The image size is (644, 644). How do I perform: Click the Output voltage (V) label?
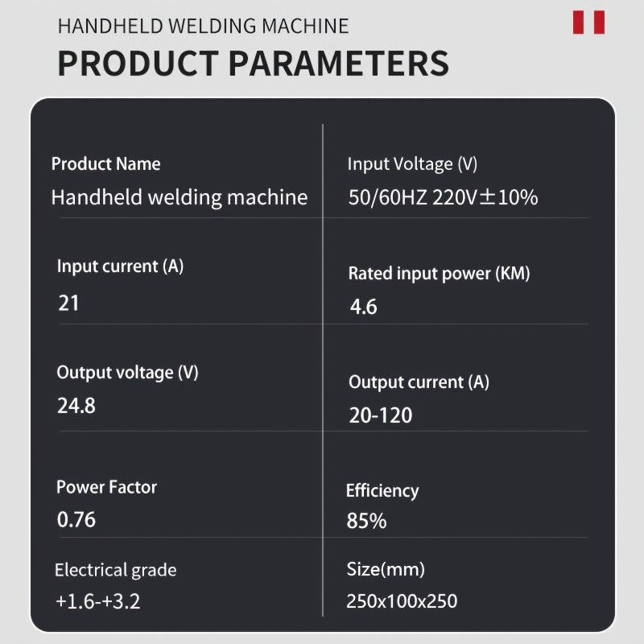pos(127,373)
